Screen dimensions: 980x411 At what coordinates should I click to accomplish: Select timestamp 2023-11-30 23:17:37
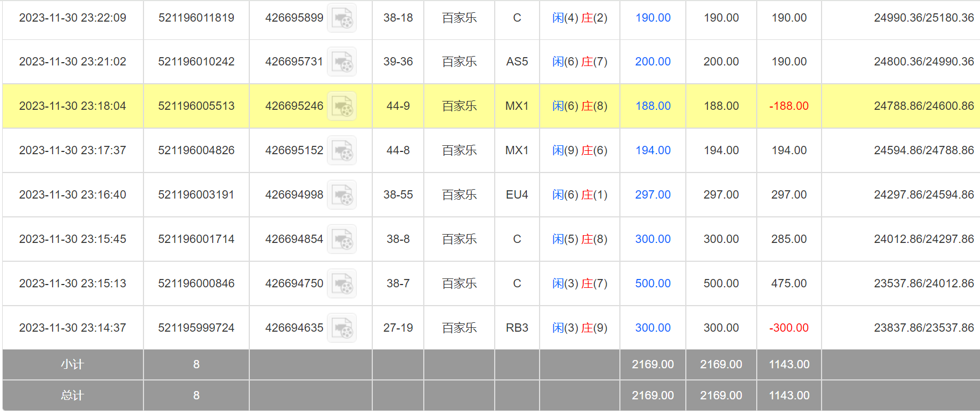(x=73, y=150)
